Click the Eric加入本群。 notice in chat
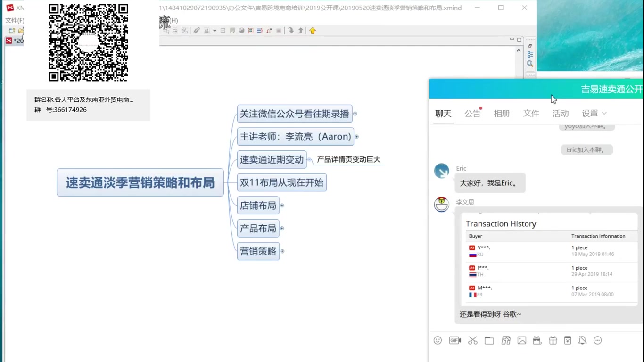 586,150
